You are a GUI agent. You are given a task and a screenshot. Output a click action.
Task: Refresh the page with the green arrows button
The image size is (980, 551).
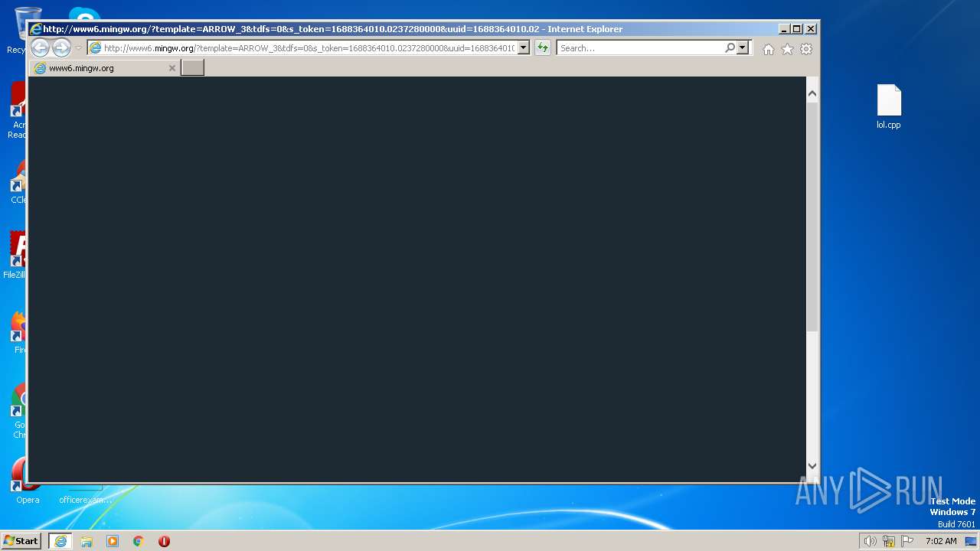543,48
